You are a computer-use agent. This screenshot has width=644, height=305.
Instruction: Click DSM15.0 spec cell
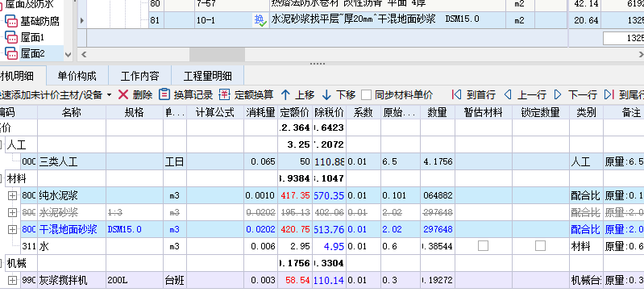pos(135,229)
